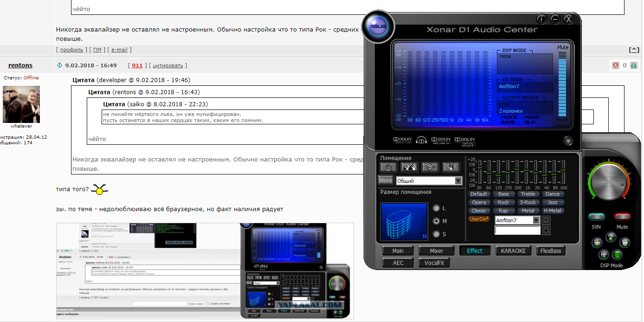Add preset with the plus button
This screenshot has height=322, width=644.
click(x=546, y=231)
